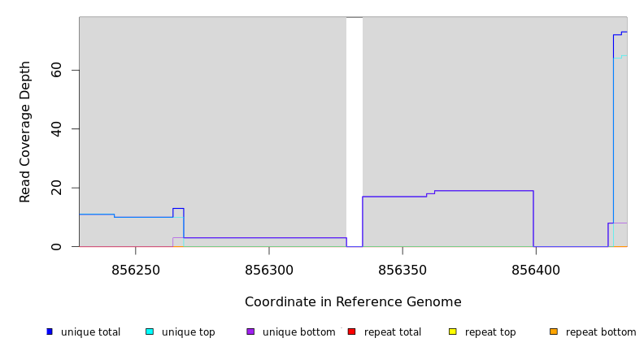Select the purple unique bottom legend swatch
This screenshot has height=351, width=644.
(x=250, y=331)
